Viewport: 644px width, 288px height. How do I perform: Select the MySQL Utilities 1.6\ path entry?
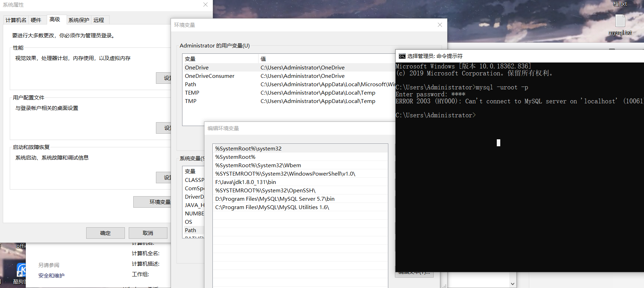(300, 207)
